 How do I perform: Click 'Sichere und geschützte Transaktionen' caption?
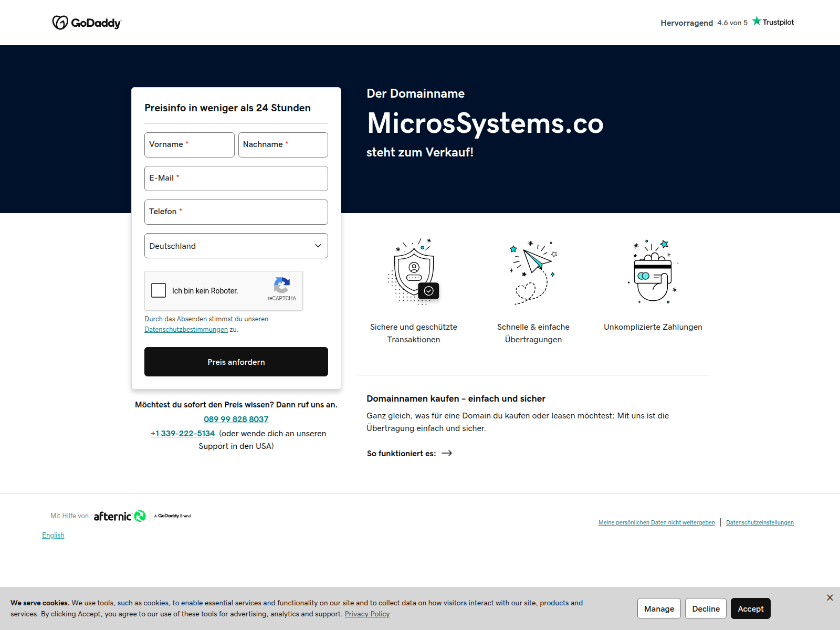(x=414, y=333)
